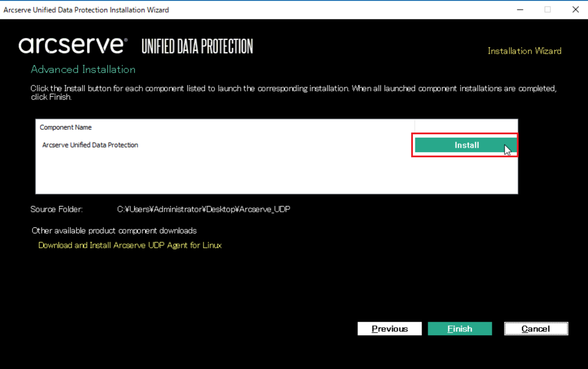Cancel the installation wizard

point(536,329)
